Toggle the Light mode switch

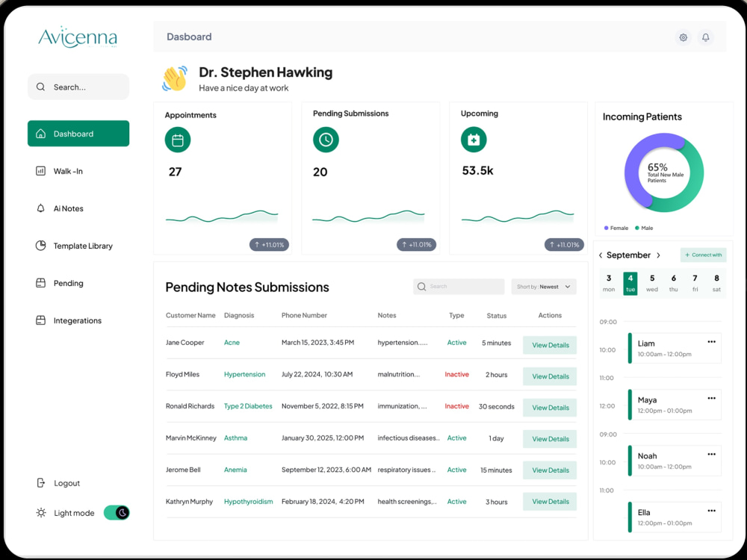click(117, 513)
